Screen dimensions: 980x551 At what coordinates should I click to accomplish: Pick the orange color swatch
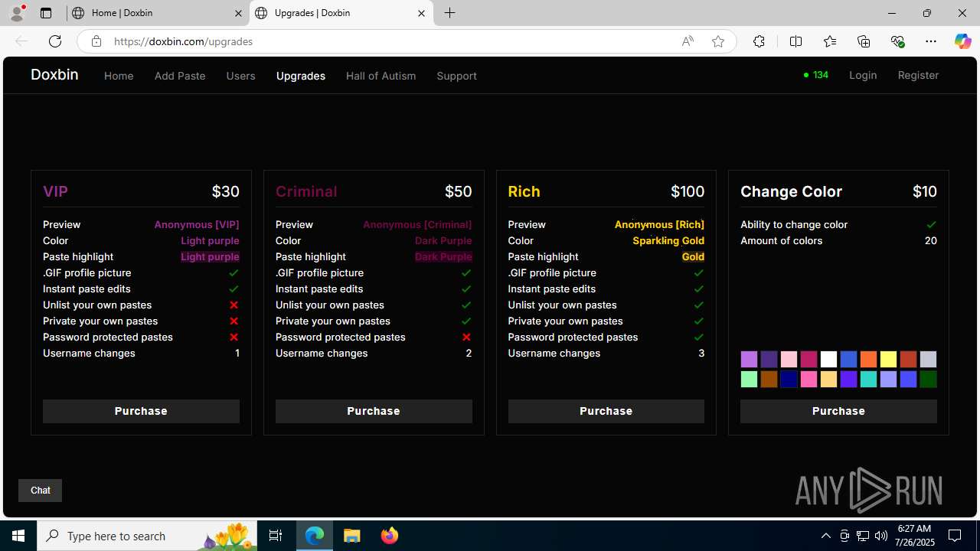(868, 359)
